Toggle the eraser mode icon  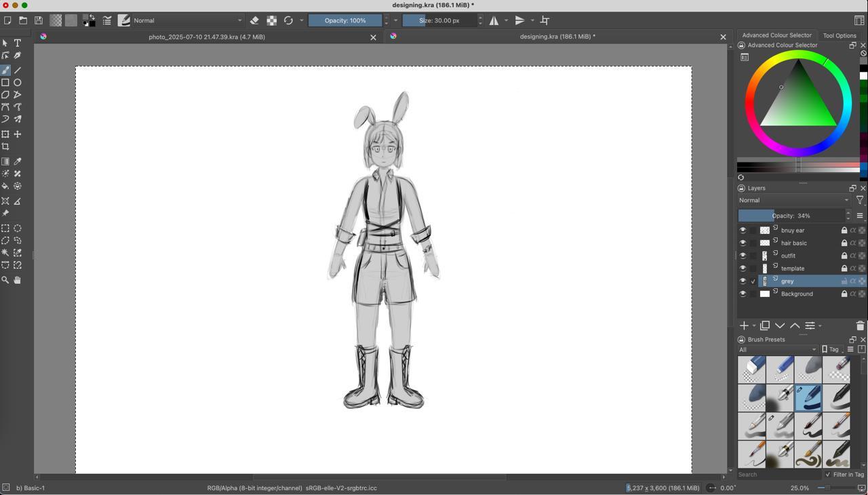[254, 20]
